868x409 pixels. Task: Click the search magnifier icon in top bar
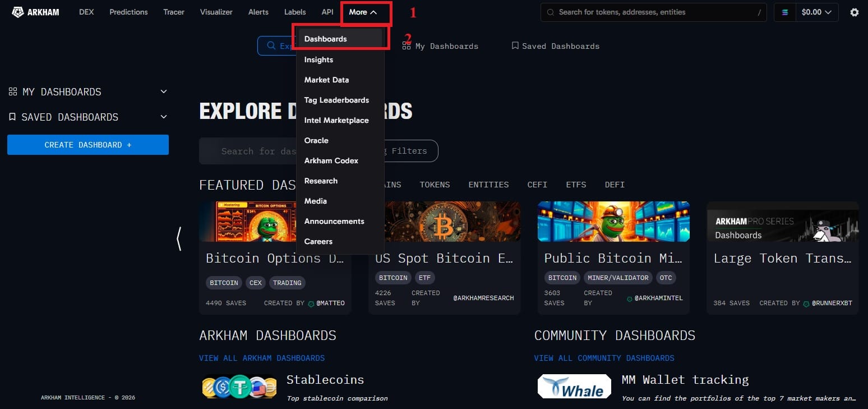pos(550,12)
